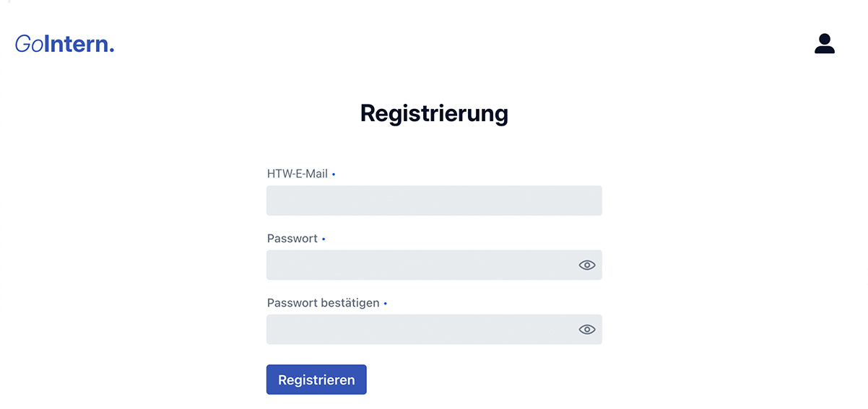This screenshot has height=409, width=868.
Task: Click the GoIntern logo
Action: pos(64,45)
